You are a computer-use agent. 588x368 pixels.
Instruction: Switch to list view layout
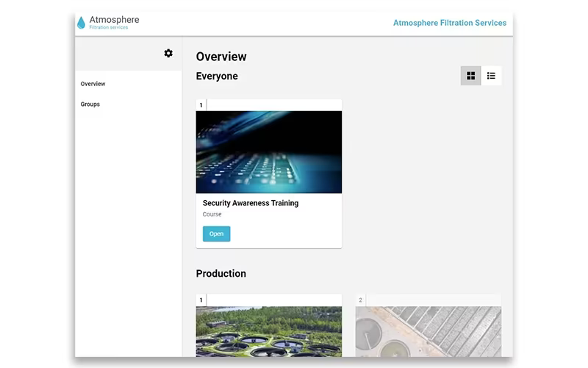(491, 76)
